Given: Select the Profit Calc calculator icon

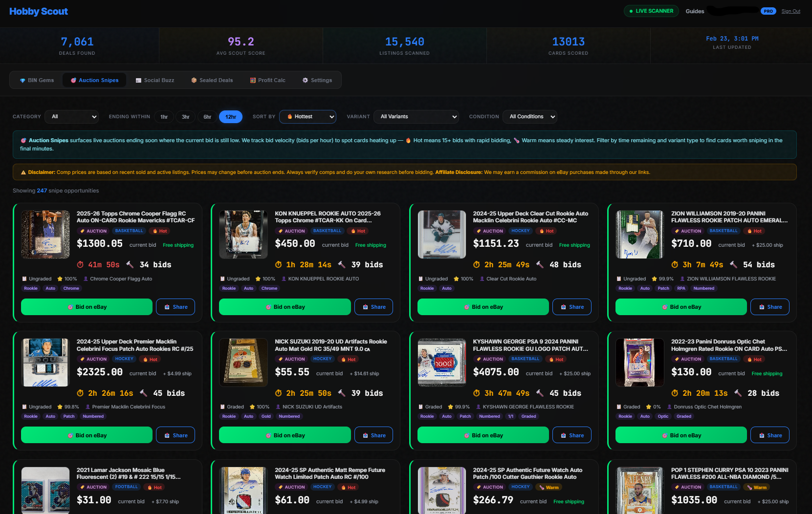Looking at the screenshot, I should [253, 80].
